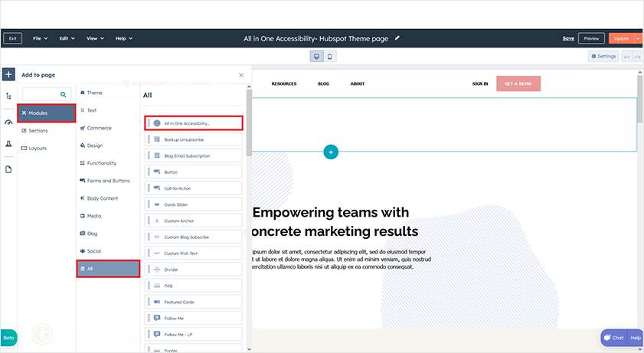
Task: Click the Beta badge
Action: [x=8, y=338]
